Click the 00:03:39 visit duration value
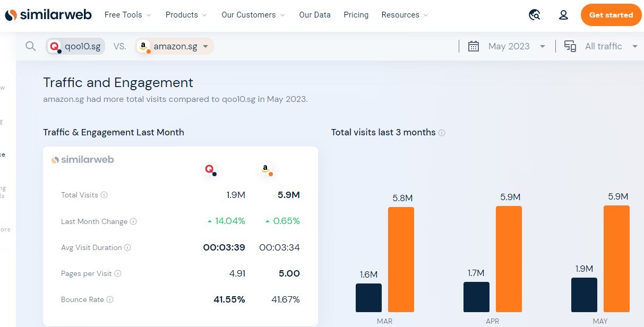 [x=224, y=247]
